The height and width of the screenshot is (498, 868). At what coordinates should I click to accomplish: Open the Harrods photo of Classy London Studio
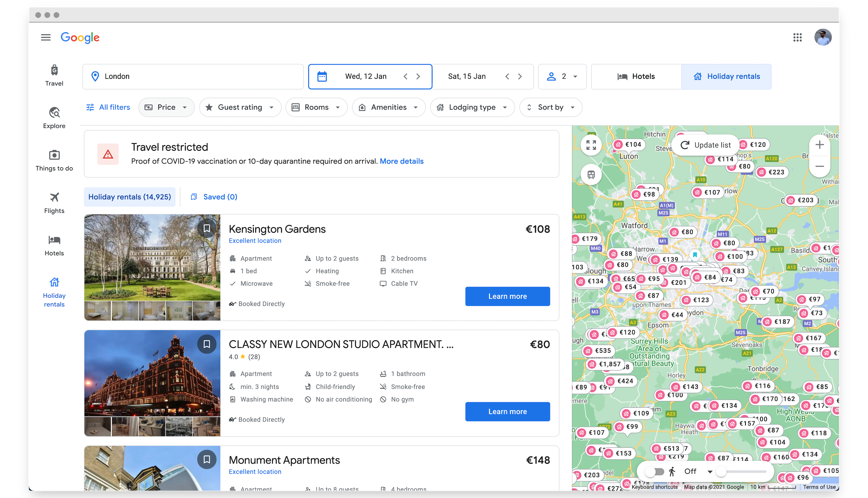click(152, 373)
